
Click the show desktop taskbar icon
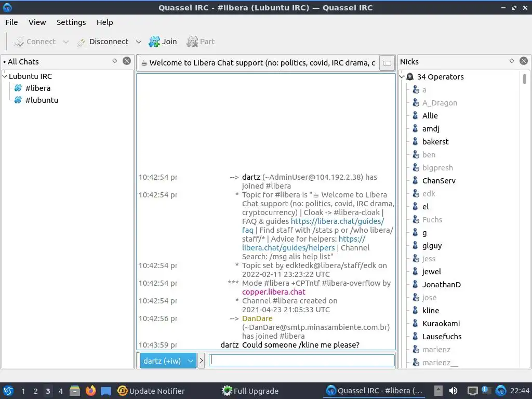click(106, 391)
